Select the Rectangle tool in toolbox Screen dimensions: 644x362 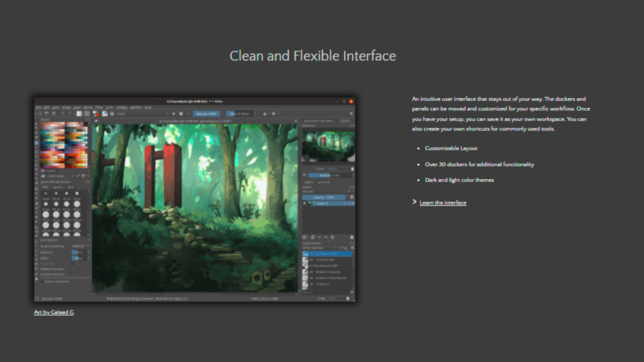[x=36, y=152]
